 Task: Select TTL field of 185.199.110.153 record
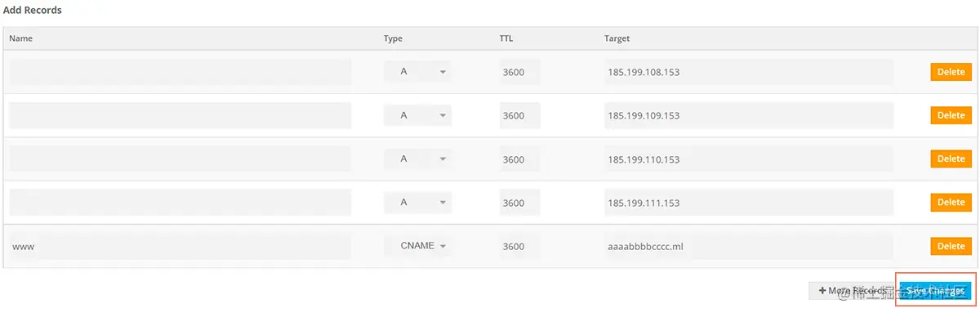[x=520, y=159]
